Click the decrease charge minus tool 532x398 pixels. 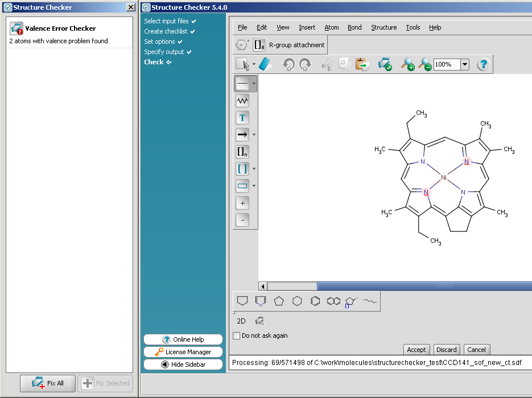(x=242, y=220)
